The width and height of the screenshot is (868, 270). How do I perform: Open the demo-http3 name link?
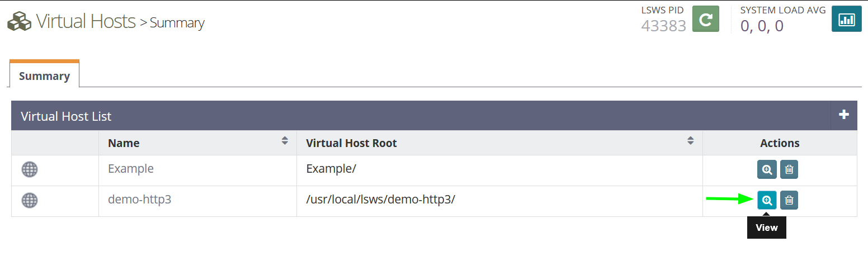tap(139, 200)
